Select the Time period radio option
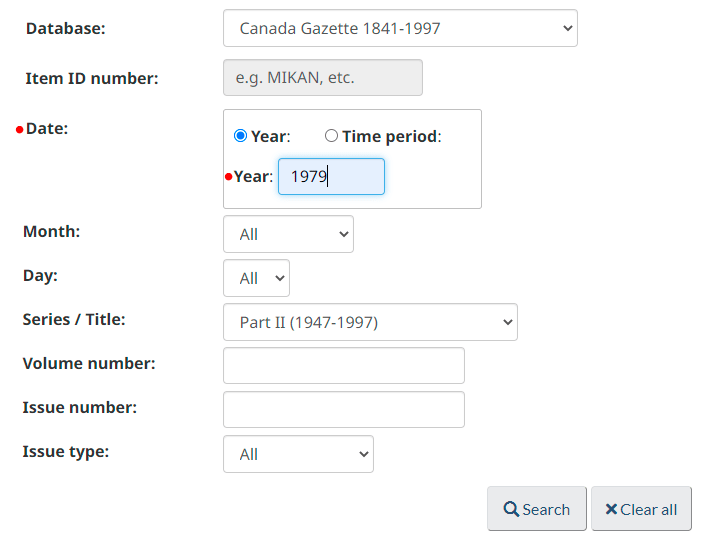Screen dimensions: 712x548 coord(331,136)
